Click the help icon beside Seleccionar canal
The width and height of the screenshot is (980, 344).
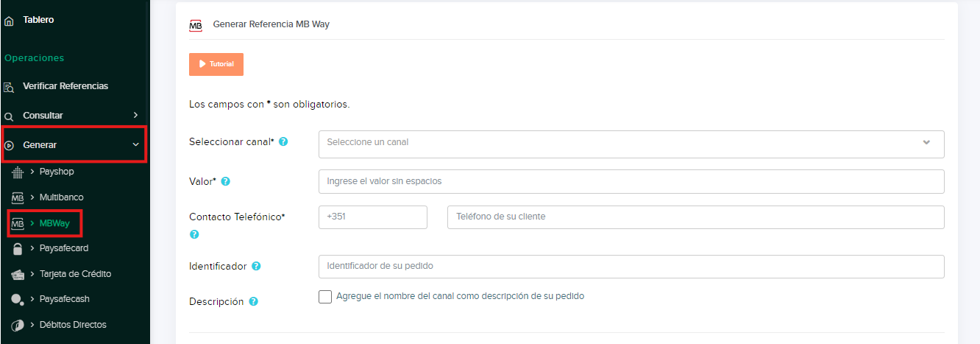[283, 141]
